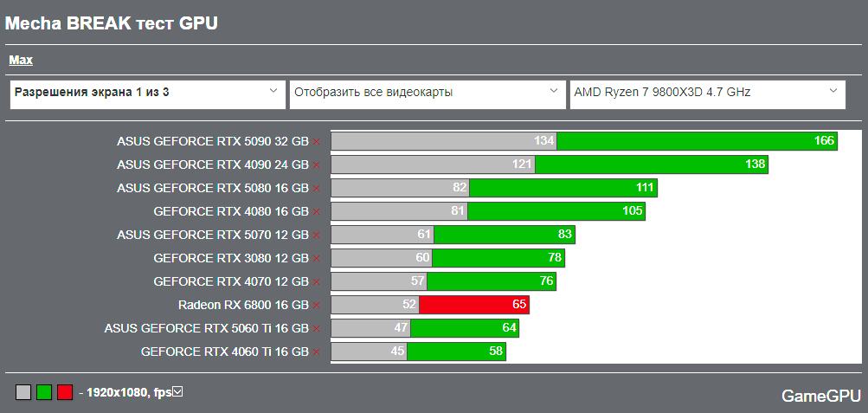Viewport: 868px width, 413px height.
Task: Click the ASUS GEFORCE RTX 5090 32 GB label
Action: pyautogui.click(x=213, y=142)
